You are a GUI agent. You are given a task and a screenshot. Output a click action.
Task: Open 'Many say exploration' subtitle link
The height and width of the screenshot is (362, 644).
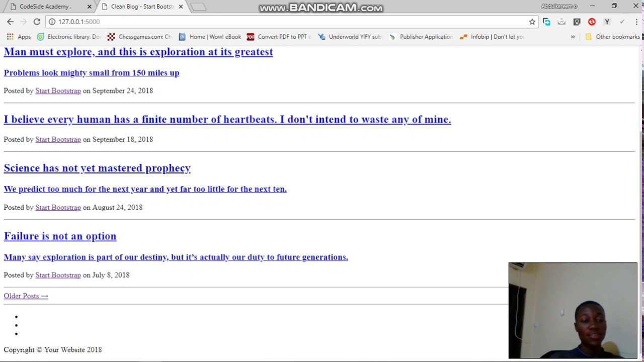pyautogui.click(x=176, y=257)
